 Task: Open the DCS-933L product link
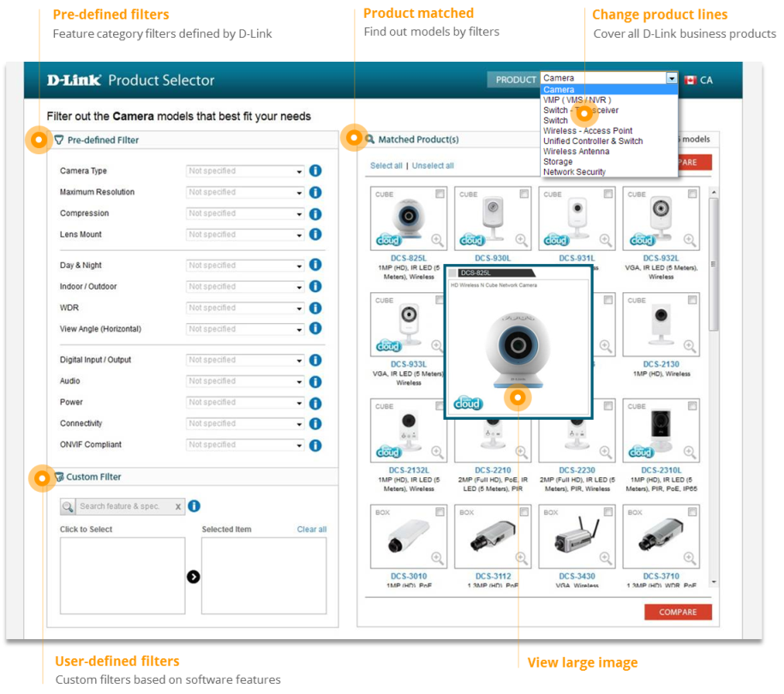(409, 364)
